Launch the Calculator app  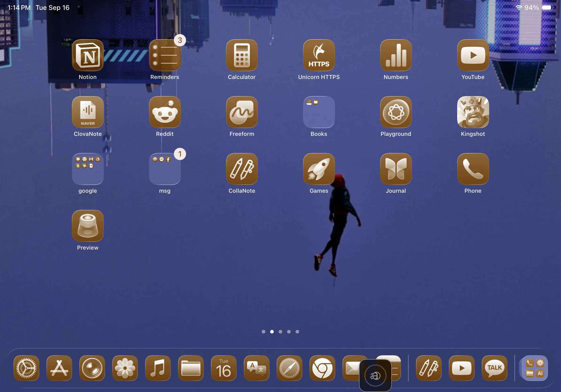[242, 55]
